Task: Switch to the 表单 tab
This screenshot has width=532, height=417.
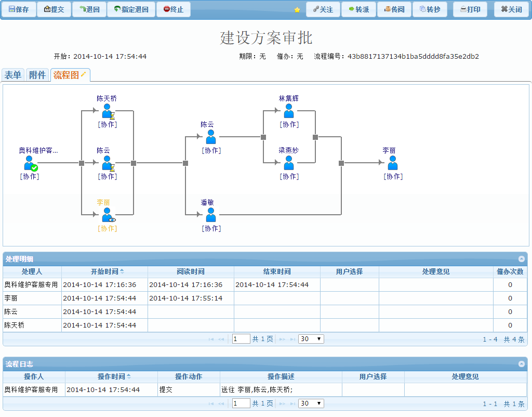Action: click(13, 75)
